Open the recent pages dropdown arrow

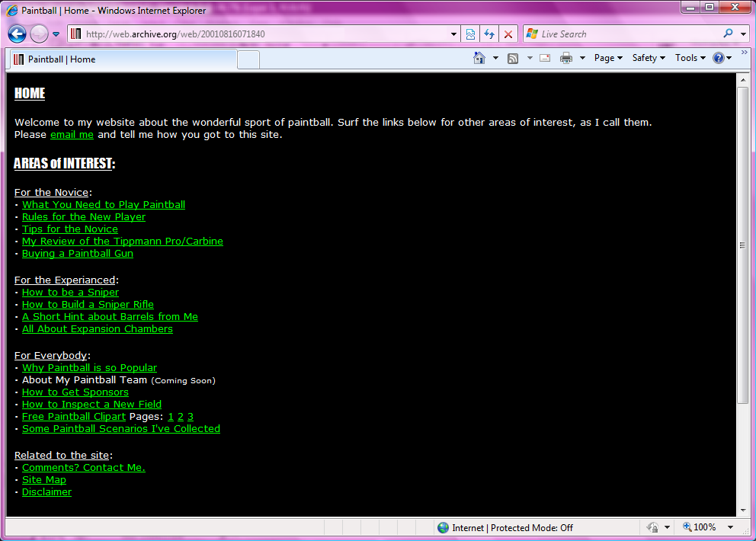[x=56, y=34]
